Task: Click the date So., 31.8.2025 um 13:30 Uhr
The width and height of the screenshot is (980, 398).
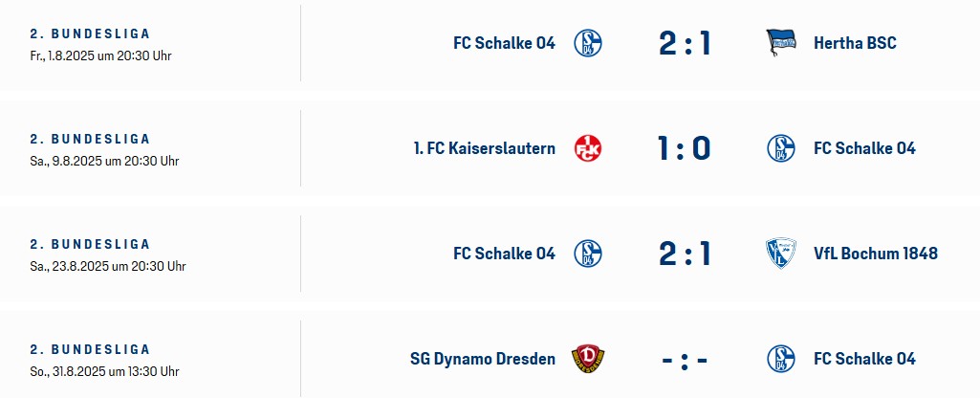Action: click(104, 371)
